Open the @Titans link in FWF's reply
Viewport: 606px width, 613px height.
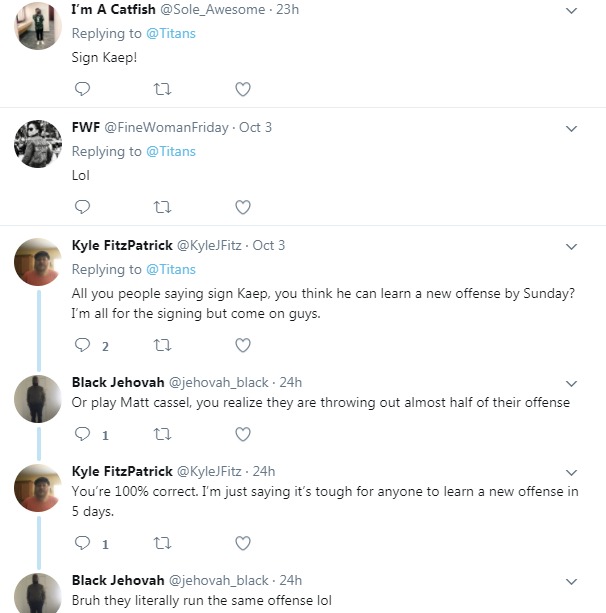(171, 152)
